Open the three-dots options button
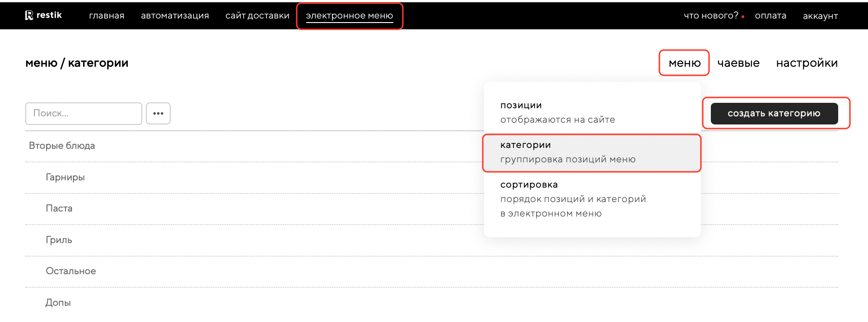The height and width of the screenshot is (322, 868). point(158,113)
